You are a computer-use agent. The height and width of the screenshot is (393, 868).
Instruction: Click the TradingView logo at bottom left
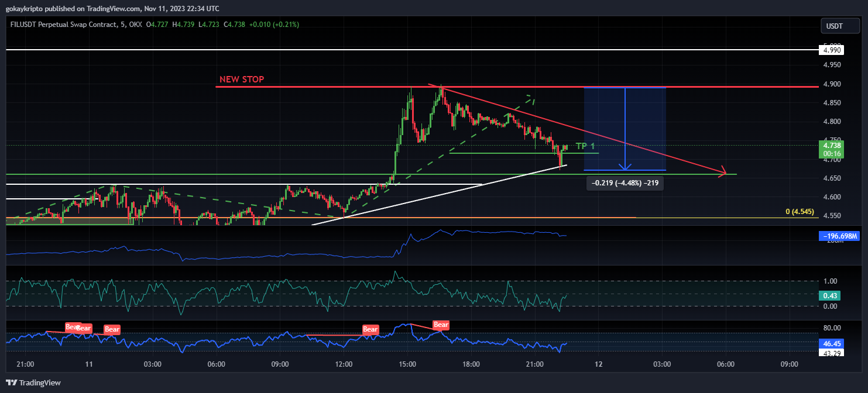[33, 383]
